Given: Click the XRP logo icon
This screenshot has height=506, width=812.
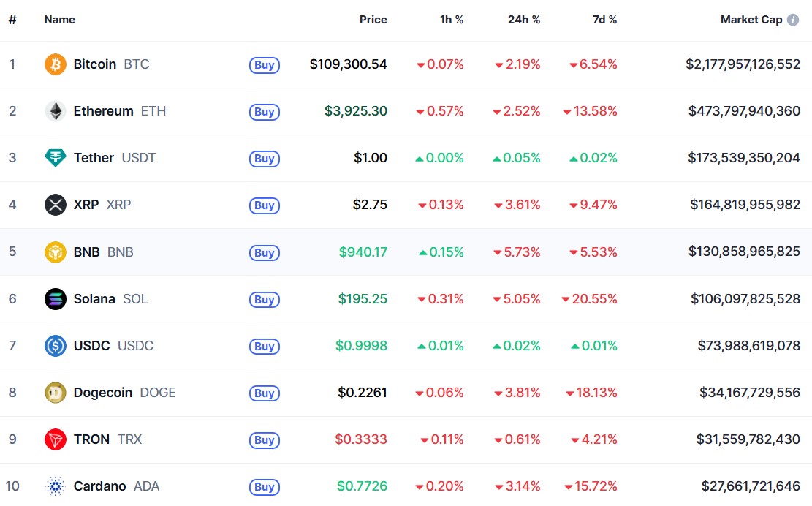Looking at the screenshot, I should (56, 205).
